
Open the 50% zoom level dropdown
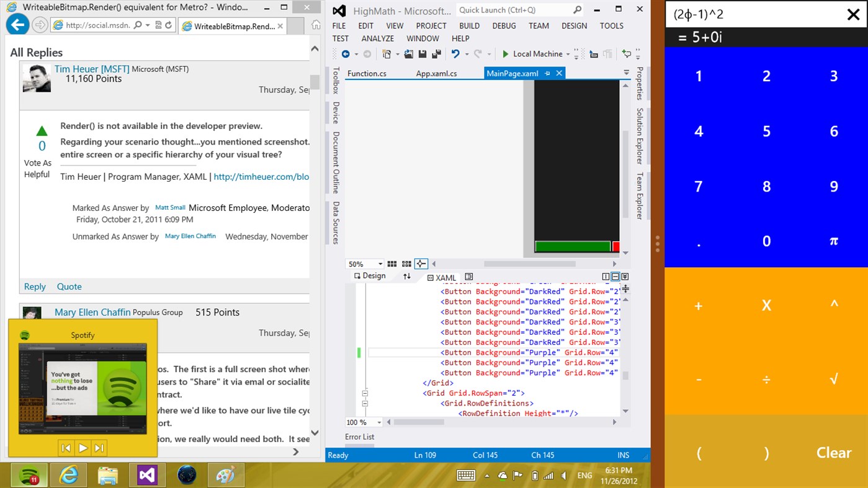tap(379, 264)
